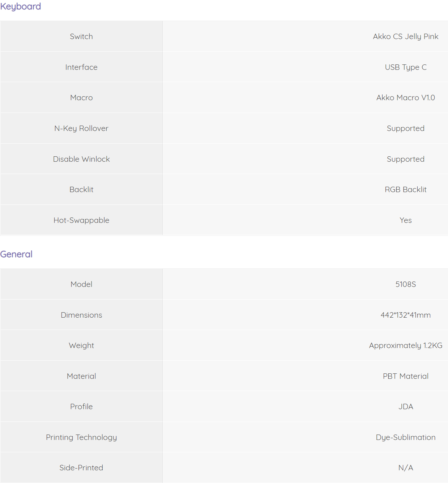Select the Side-Printed row label
This screenshot has width=448, height=483.
coord(81,468)
